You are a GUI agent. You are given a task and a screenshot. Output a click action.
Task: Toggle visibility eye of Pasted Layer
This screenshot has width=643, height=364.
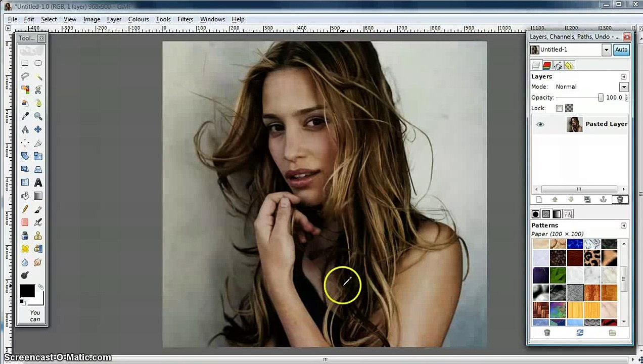[x=540, y=124]
